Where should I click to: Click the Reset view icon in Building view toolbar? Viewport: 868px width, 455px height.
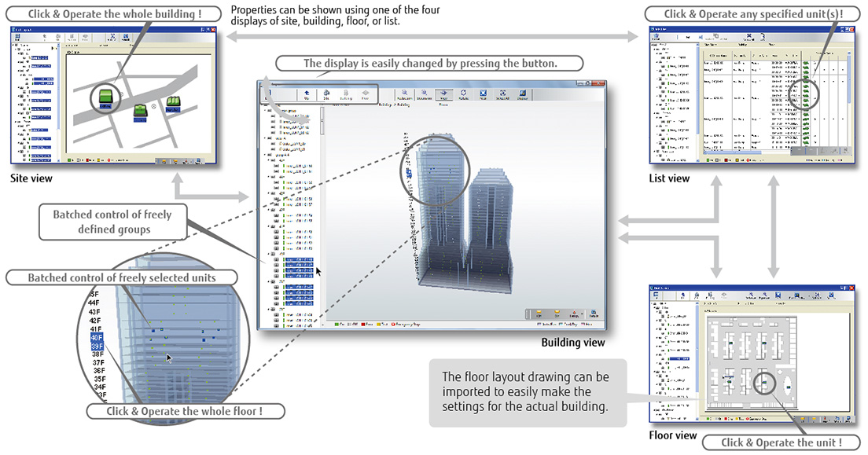[x=483, y=94]
